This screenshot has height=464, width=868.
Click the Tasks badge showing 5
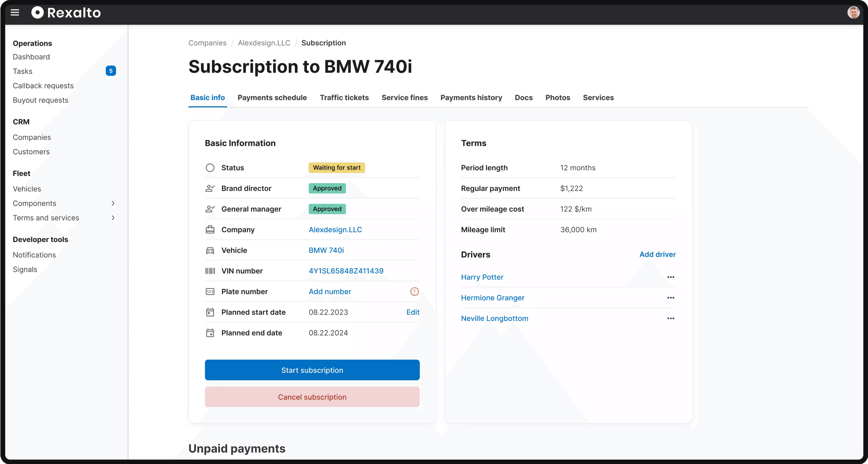pos(111,71)
